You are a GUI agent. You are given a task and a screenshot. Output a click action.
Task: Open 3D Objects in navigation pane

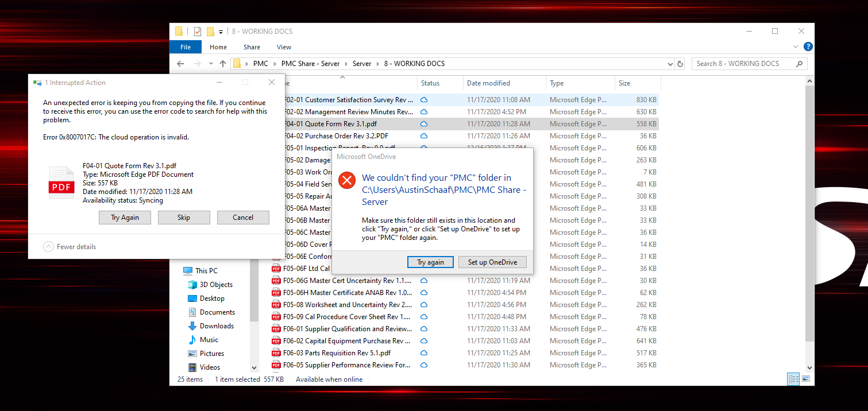pyautogui.click(x=215, y=285)
